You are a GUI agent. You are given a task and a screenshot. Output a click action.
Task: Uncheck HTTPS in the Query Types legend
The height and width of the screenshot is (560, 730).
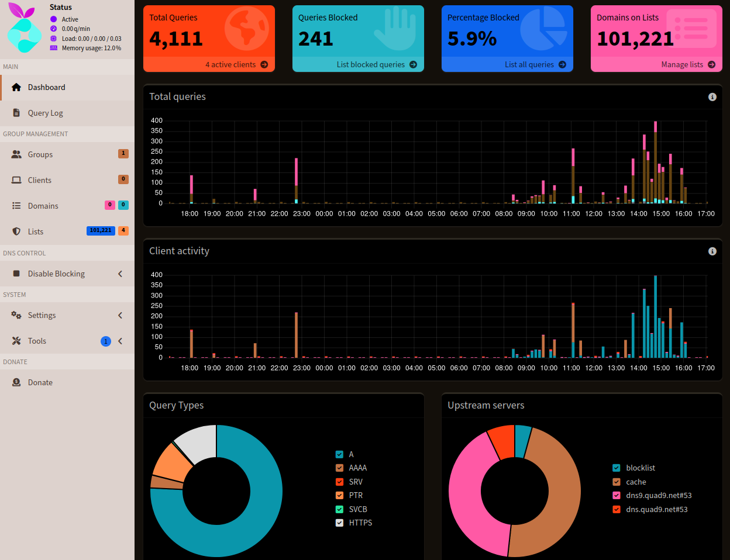click(339, 522)
